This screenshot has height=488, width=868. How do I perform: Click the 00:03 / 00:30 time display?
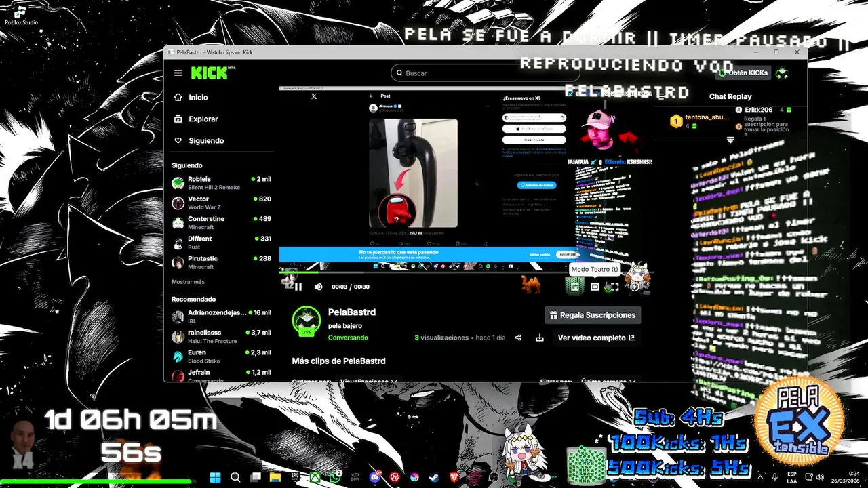click(x=351, y=287)
